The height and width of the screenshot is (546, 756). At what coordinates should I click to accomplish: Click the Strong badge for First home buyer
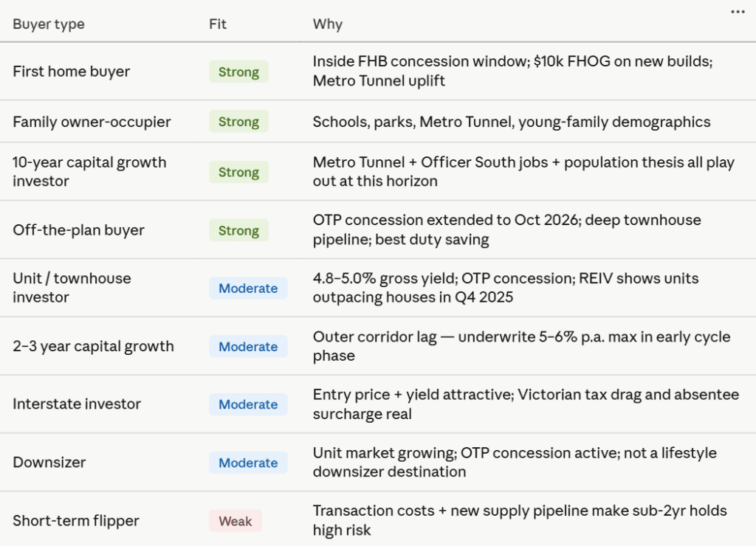pos(238,72)
